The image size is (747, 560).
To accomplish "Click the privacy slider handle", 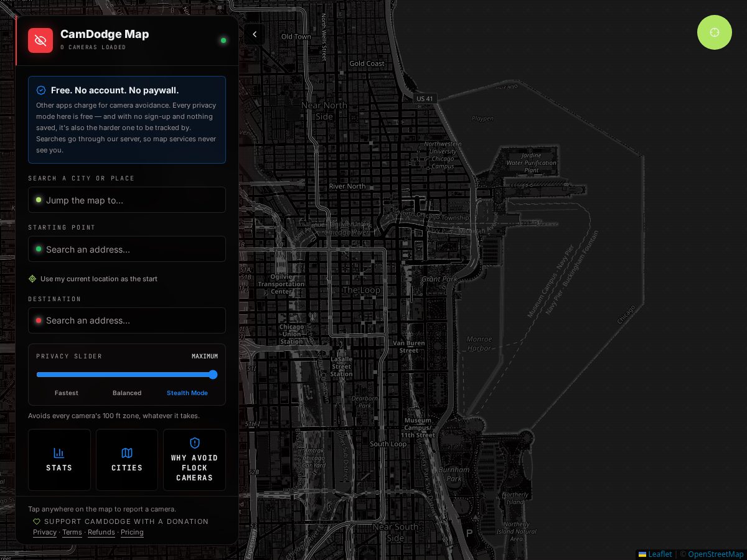I will tap(213, 375).
